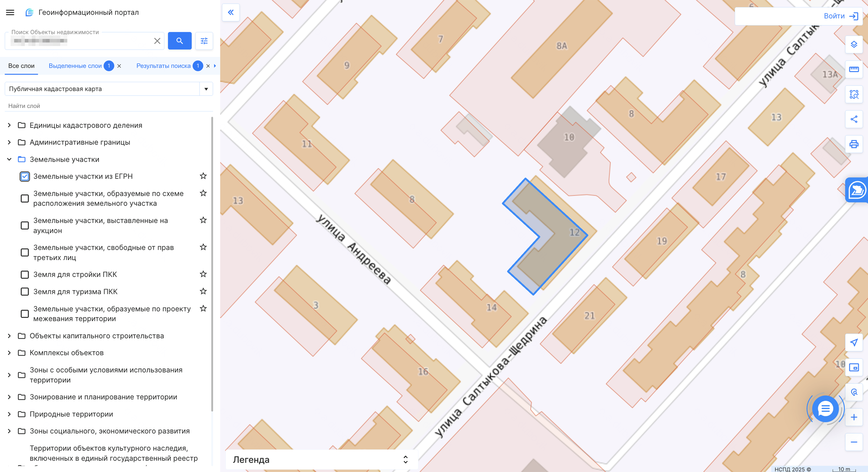Enable Земля для туризма ПКК layer
Viewport: 868px width, 472px height.
click(25, 291)
